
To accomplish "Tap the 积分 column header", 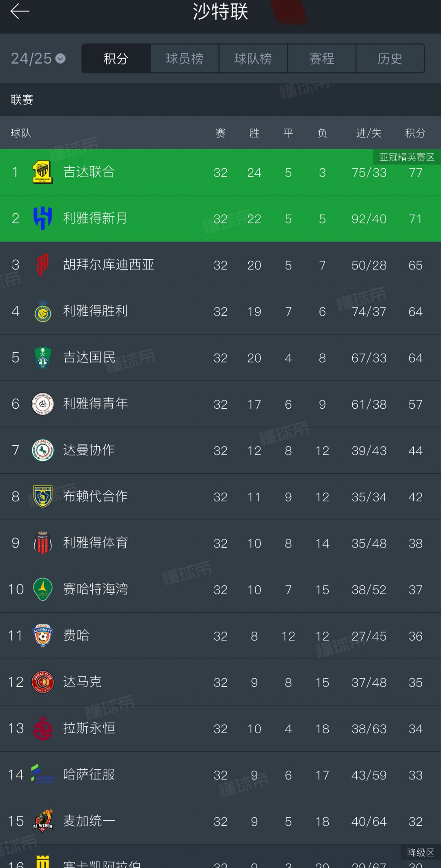I will (415, 133).
